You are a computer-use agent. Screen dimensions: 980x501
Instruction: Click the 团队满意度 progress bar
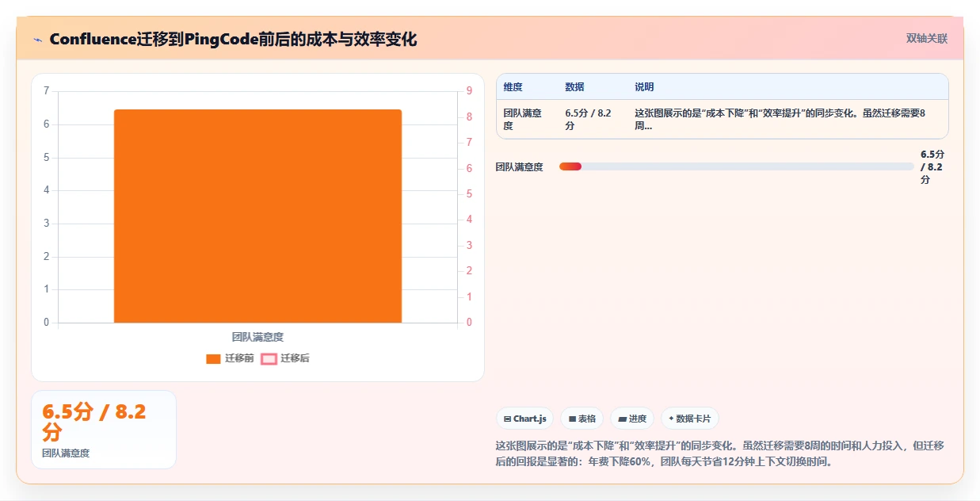pos(736,166)
